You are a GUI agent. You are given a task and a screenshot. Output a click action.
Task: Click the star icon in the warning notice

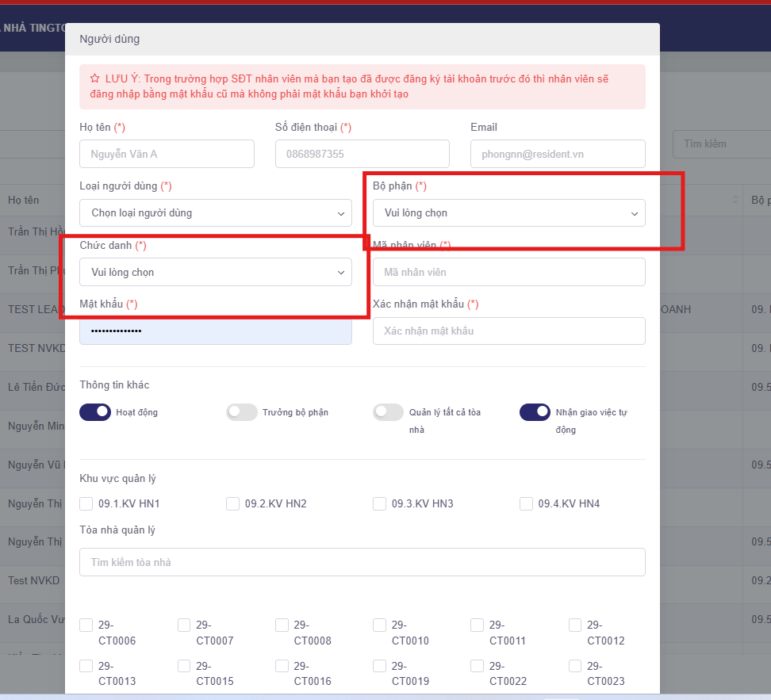coord(95,79)
